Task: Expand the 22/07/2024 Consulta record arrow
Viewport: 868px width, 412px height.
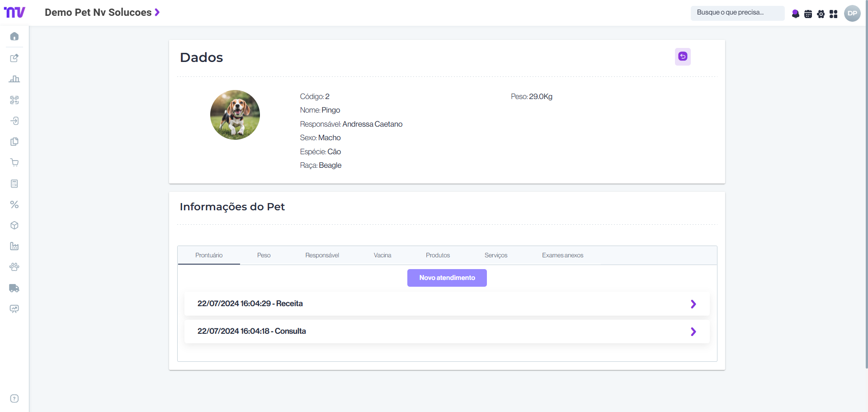Action: pyautogui.click(x=693, y=331)
